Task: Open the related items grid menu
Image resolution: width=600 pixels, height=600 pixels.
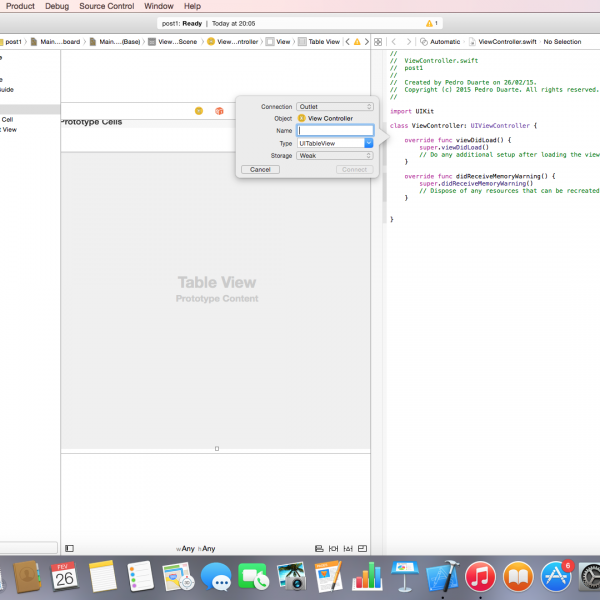Action: click(378, 42)
